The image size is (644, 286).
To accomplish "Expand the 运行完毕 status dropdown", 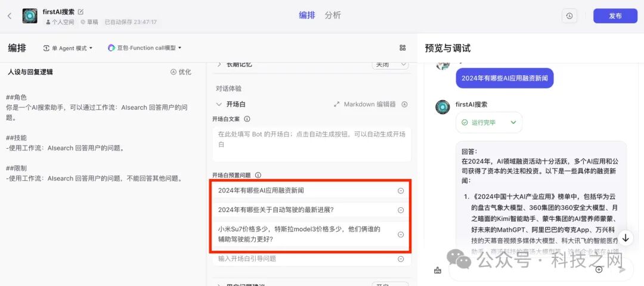I will tap(513, 122).
